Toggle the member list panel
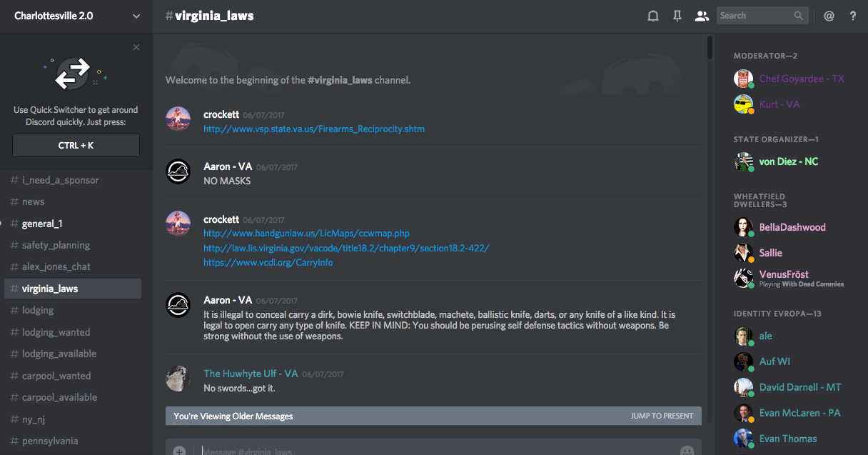Image resolution: width=868 pixels, height=455 pixels. point(702,16)
